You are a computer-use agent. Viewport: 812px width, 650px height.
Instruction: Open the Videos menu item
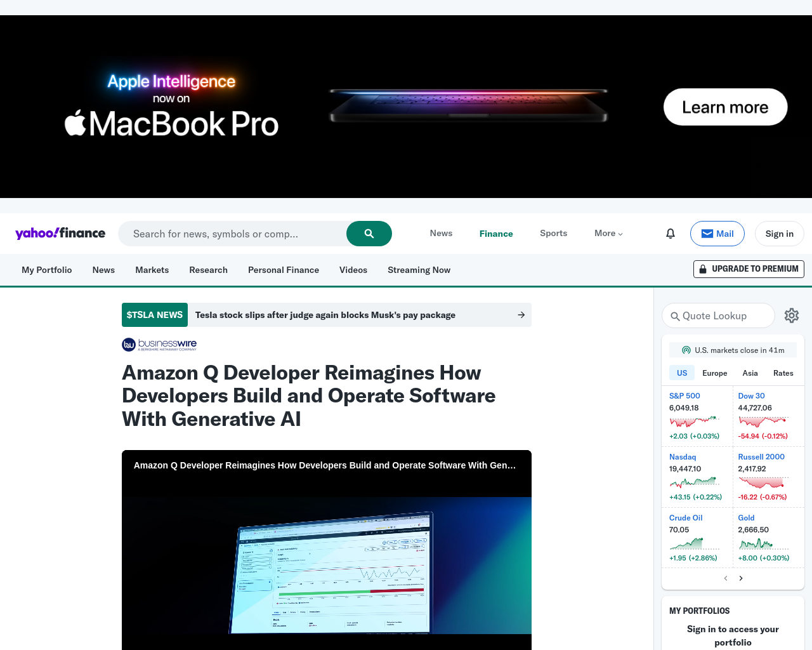coord(353,270)
